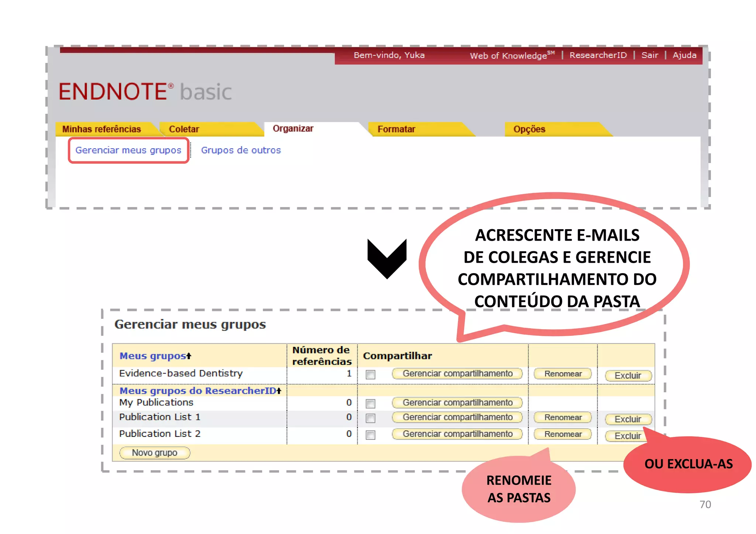Check share box for Evidence-based Dentistry
This screenshot has height=534, width=756.
click(370, 375)
